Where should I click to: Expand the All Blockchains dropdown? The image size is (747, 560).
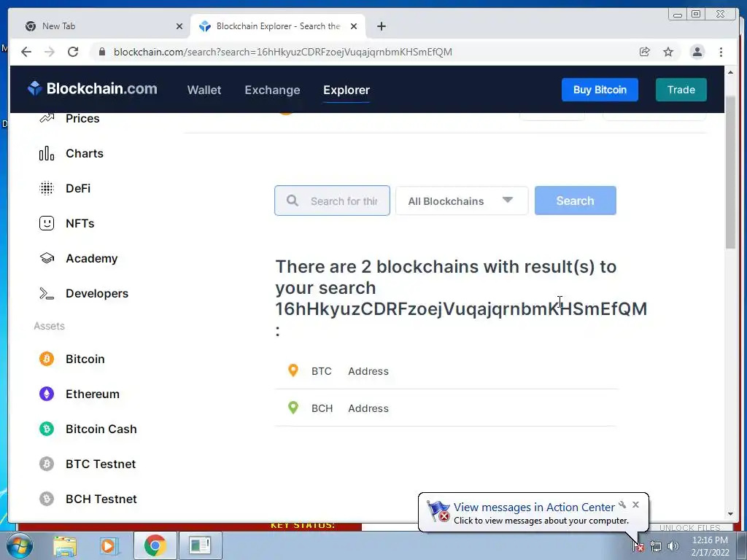click(x=462, y=201)
